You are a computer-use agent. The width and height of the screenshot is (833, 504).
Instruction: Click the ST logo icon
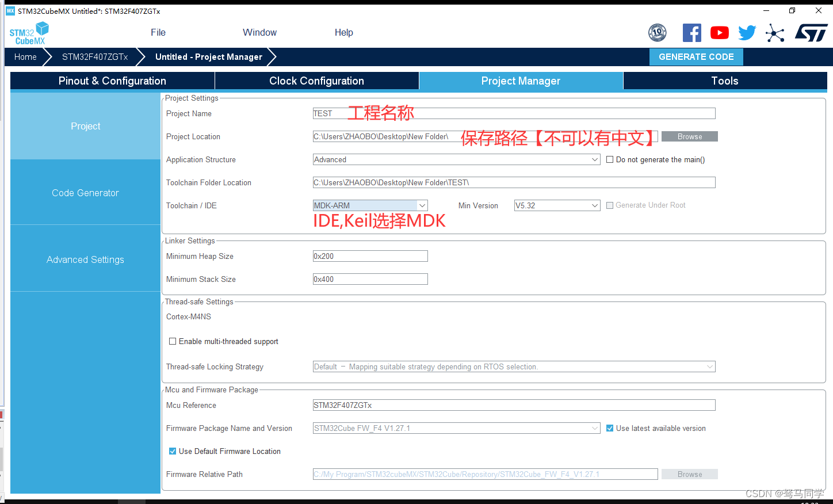coord(811,33)
